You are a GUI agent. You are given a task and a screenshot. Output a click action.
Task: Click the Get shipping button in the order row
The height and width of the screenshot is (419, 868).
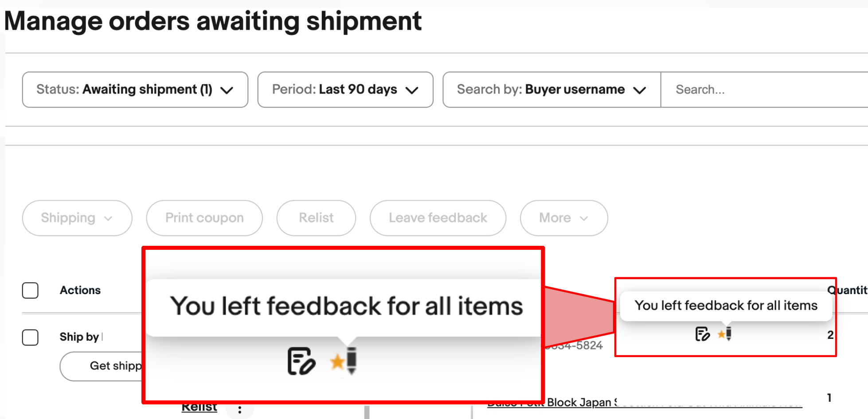[101, 366]
